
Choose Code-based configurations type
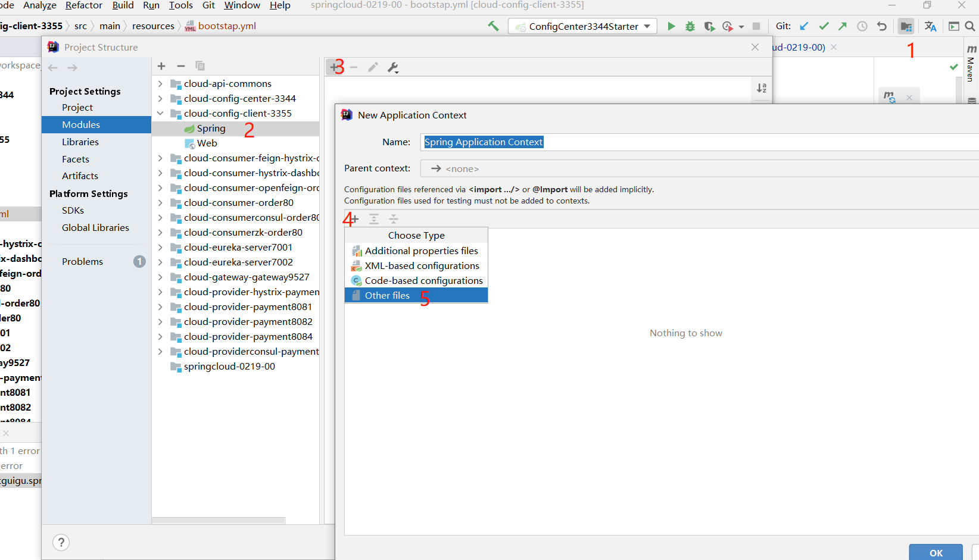(416, 281)
